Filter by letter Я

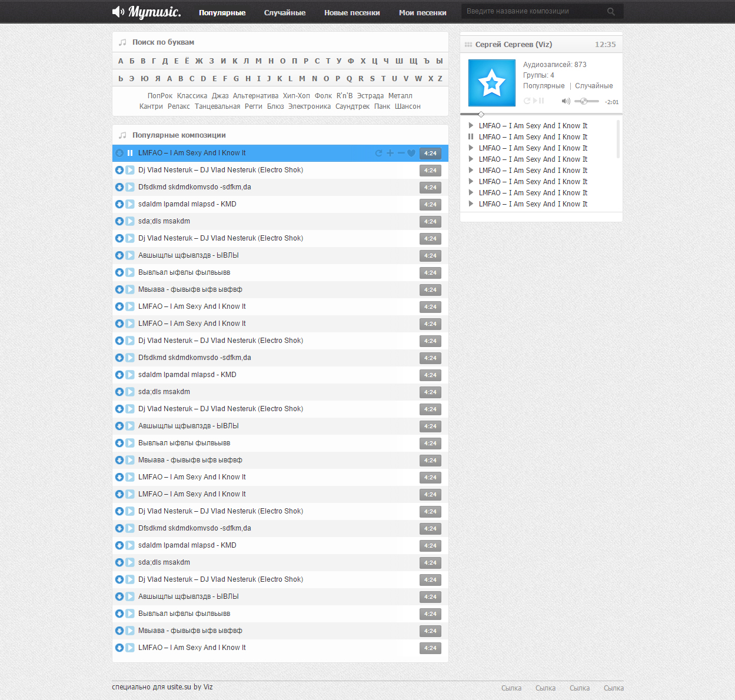(158, 79)
